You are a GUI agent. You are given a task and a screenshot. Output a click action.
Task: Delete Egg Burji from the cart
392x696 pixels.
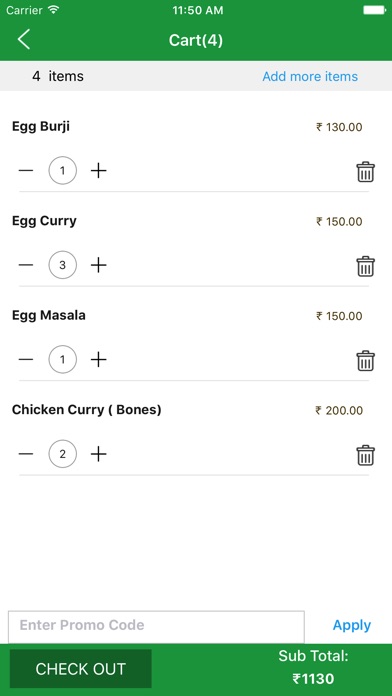click(365, 172)
